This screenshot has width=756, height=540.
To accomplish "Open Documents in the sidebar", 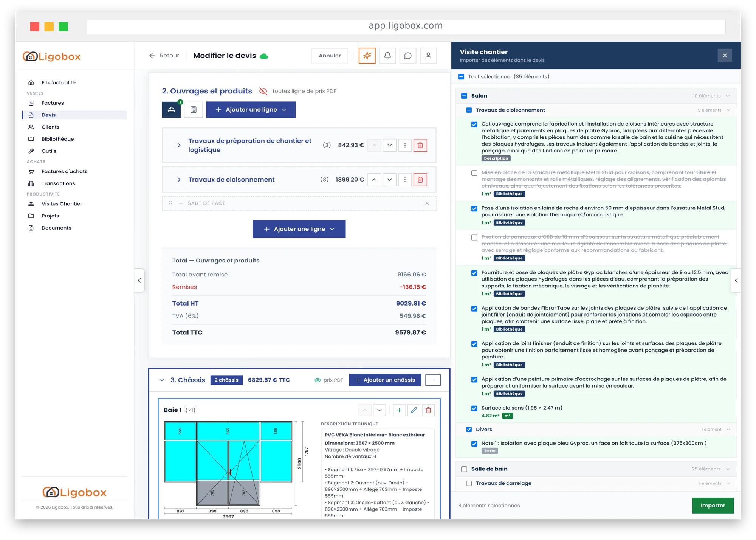I will [x=56, y=228].
